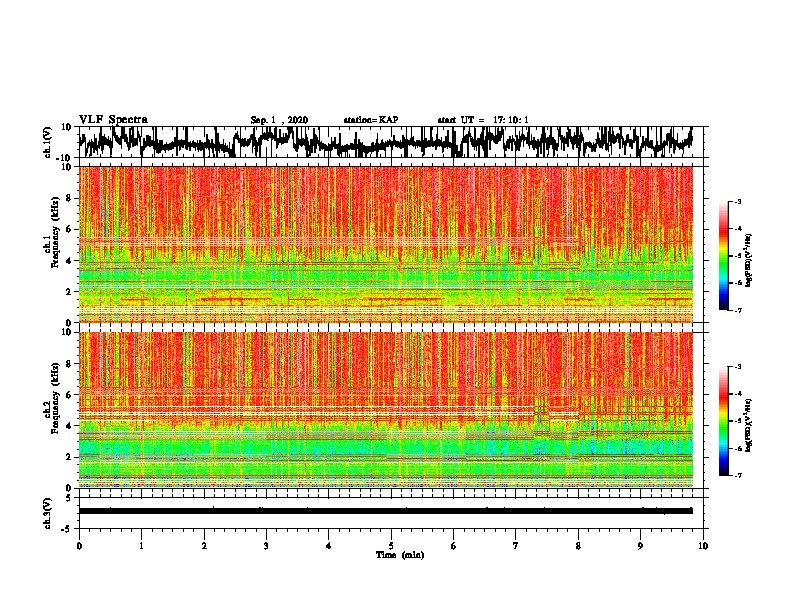Click the '2' kHz tick on ch.1 frequency axis
Screen dimensions: 792x612
tap(69, 291)
